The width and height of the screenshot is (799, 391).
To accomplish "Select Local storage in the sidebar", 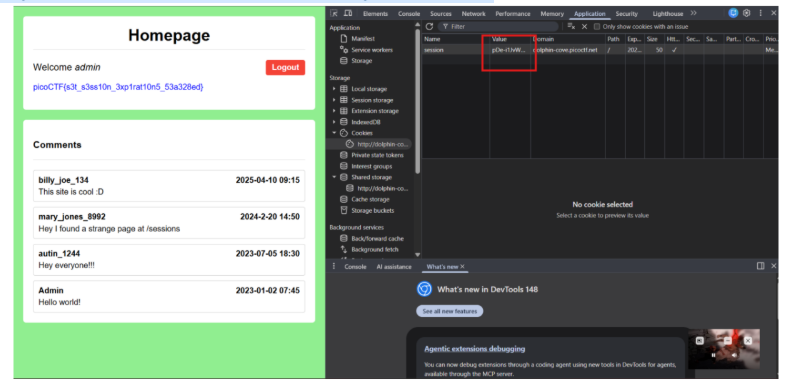I will 369,89.
